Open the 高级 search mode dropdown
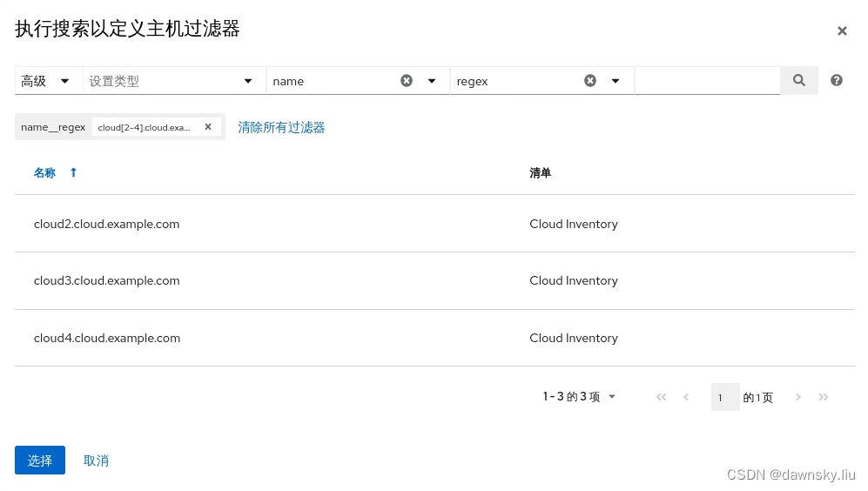868x491 pixels. pos(49,81)
